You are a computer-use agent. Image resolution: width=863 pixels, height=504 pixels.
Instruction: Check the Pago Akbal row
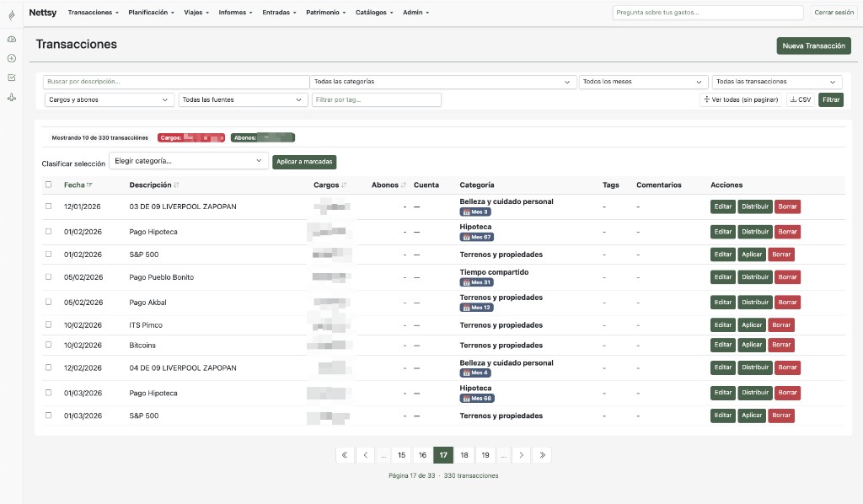(48, 302)
